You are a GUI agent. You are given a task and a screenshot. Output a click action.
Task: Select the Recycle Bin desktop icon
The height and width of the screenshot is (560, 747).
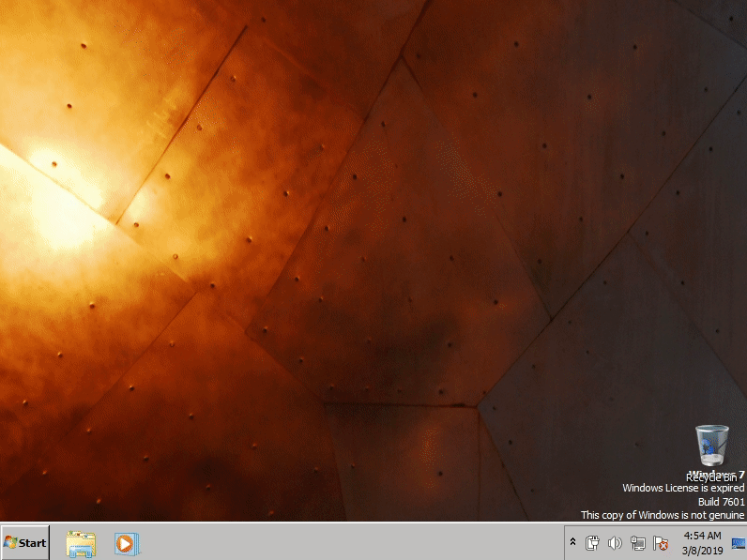[x=712, y=445]
